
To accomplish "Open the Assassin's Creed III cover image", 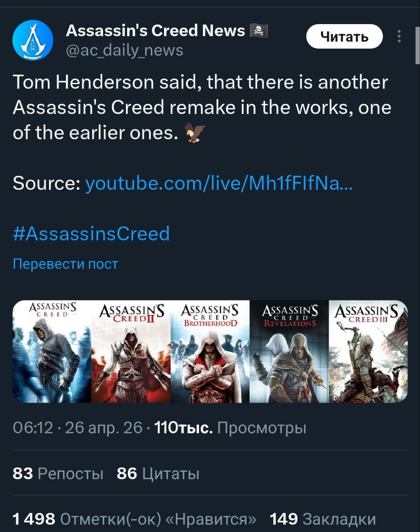I will point(368,352).
